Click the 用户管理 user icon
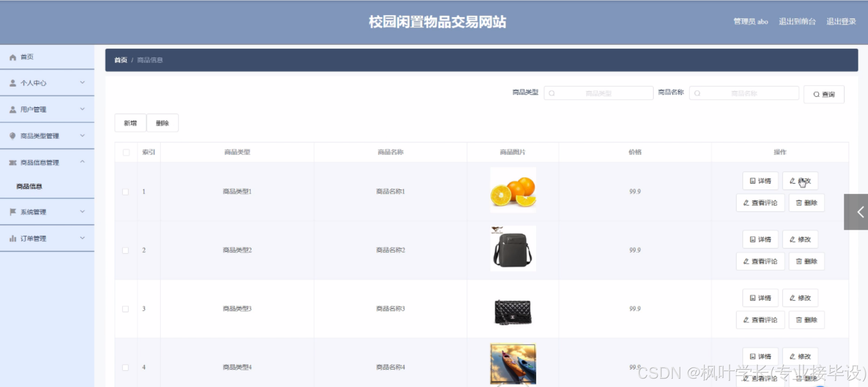Viewport: 868px width, 387px height. pyautogui.click(x=13, y=109)
